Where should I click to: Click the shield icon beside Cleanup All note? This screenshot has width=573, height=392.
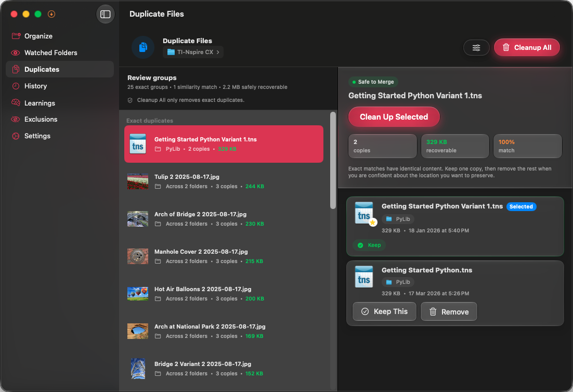[x=130, y=100]
